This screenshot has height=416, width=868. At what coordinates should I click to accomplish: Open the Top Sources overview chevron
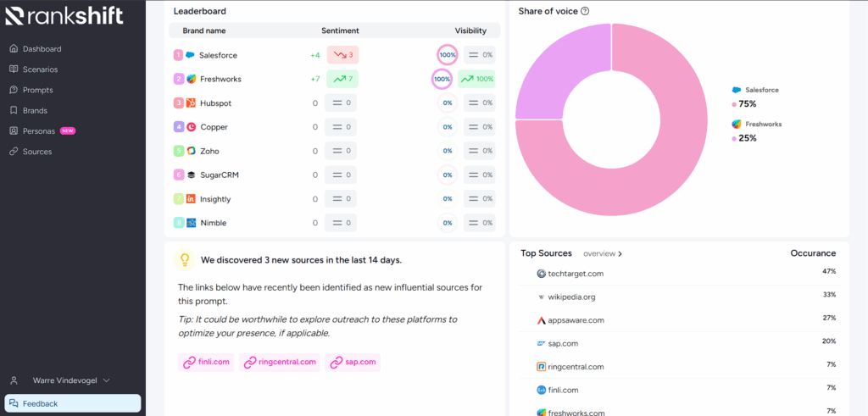click(620, 254)
